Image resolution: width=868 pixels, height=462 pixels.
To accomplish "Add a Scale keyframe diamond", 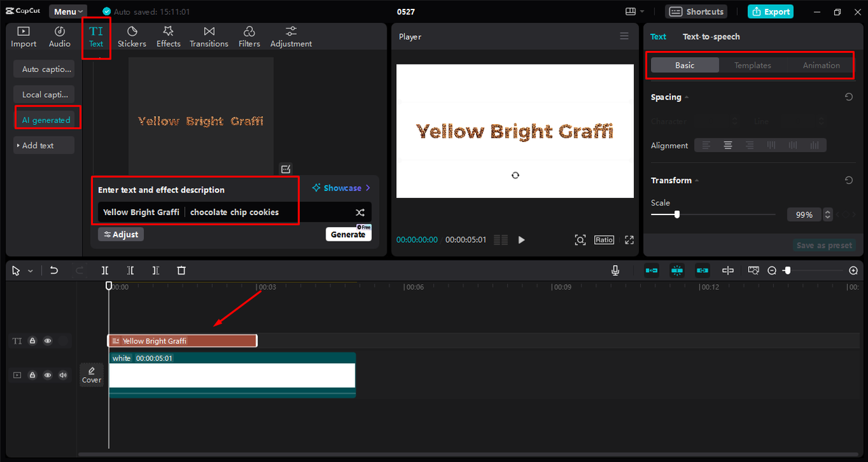I will (847, 214).
